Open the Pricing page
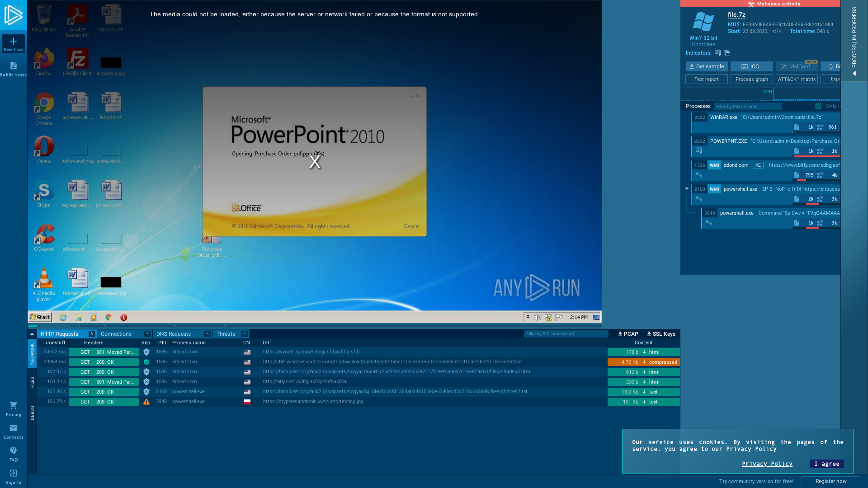868x488 pixels. click(x=14, y=409)
